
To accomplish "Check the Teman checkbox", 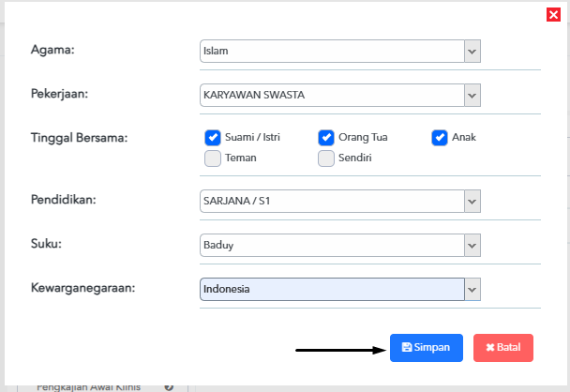I will coord(213,158).
